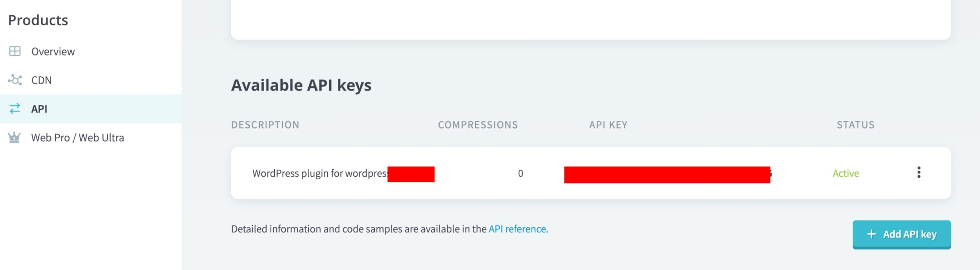Screen dimensions: 980x270
Task: Click the crown icon for Web Pro
Action: click(x=14, y=138)
